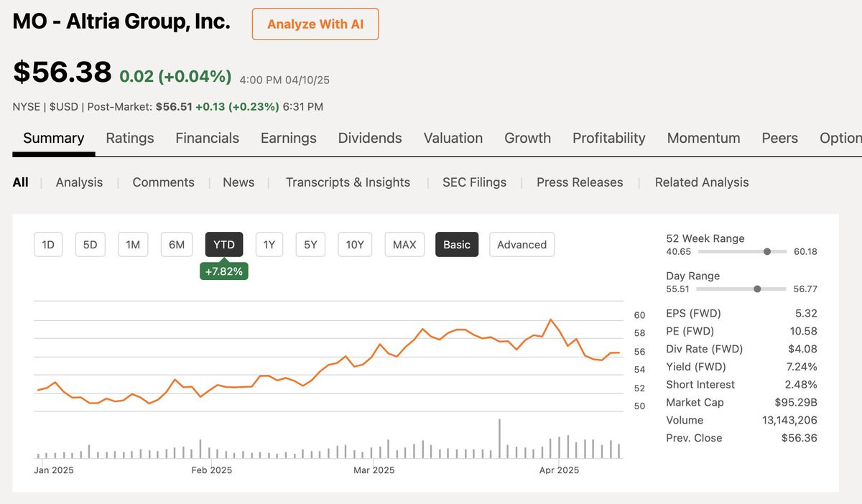Click the 52 Week Range slider marker
The width and height of the screenshot is (862, 504).
767,251
